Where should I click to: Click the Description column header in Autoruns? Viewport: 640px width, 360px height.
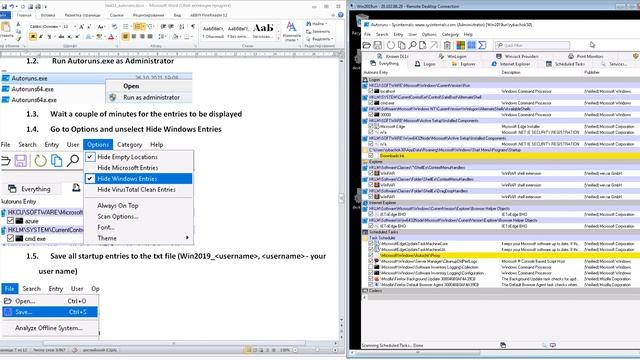click(511, 72)
